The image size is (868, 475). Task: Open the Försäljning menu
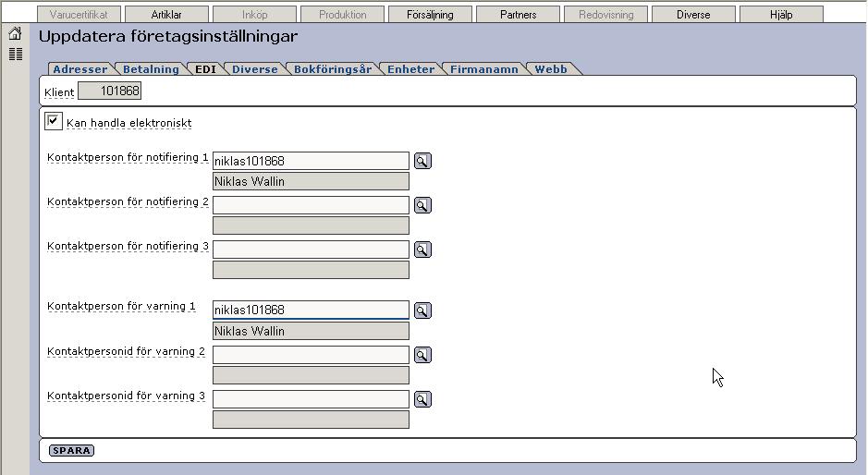[430, 15]
